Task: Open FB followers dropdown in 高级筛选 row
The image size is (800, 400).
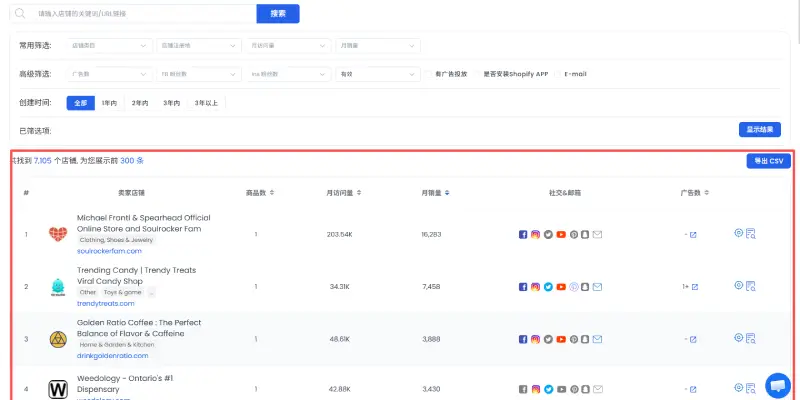Action: [199, 74]
